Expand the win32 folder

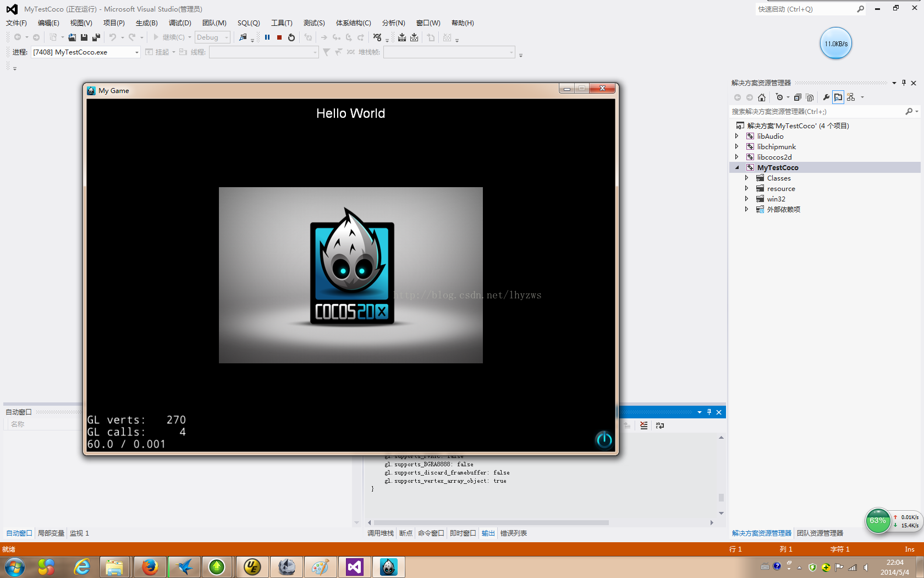[x=746, y=199]
